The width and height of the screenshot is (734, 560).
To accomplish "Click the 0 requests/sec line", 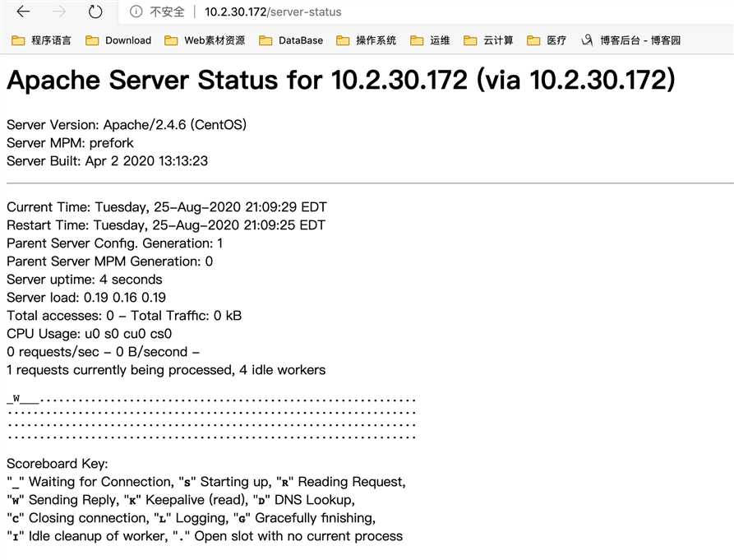I will [x=103, y=352].
